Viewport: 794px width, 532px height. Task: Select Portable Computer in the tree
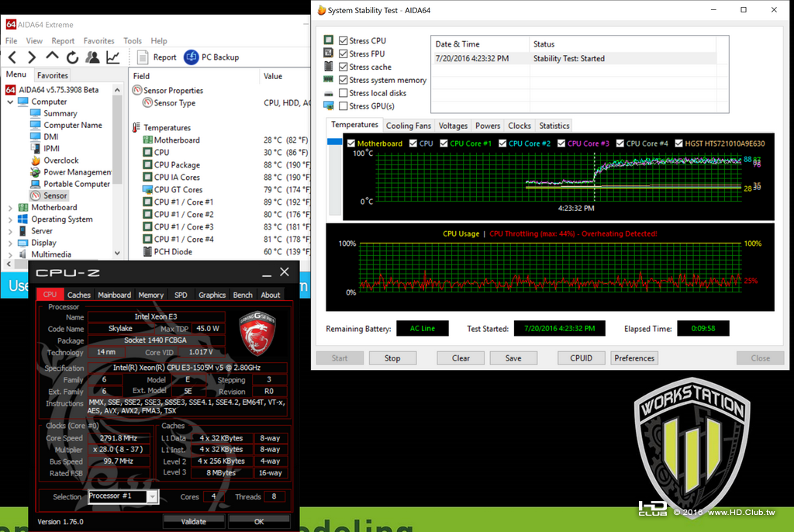(77, 184)
